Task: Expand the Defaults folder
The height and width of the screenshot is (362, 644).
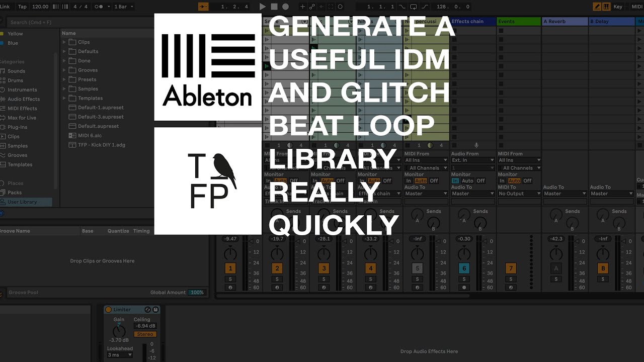Action: tap(64, 51)
